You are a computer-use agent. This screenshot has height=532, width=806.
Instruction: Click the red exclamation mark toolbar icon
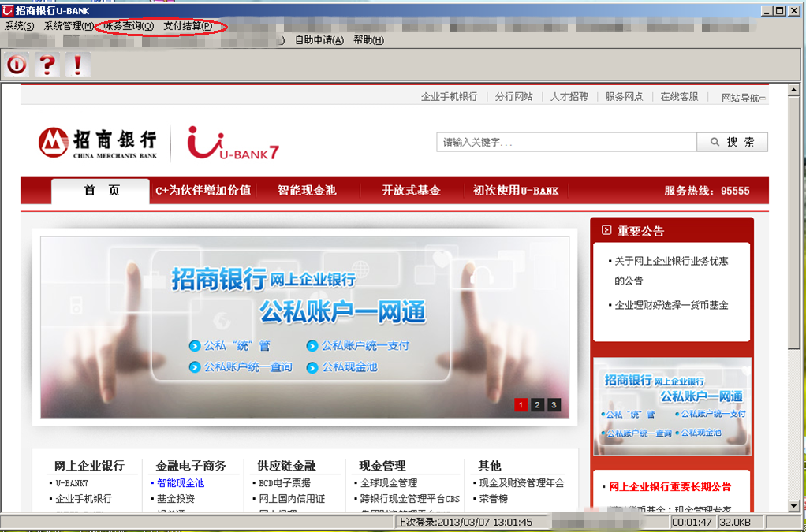click(x=78, y=65)
